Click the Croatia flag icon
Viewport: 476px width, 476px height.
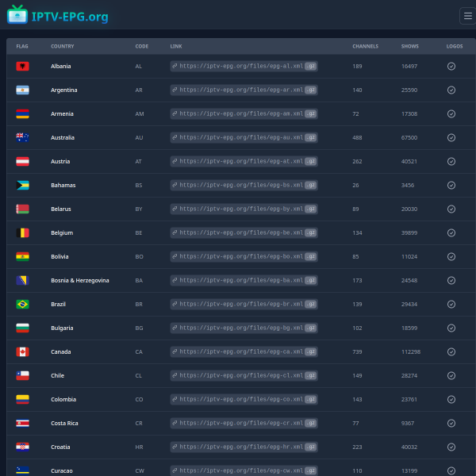22,447
